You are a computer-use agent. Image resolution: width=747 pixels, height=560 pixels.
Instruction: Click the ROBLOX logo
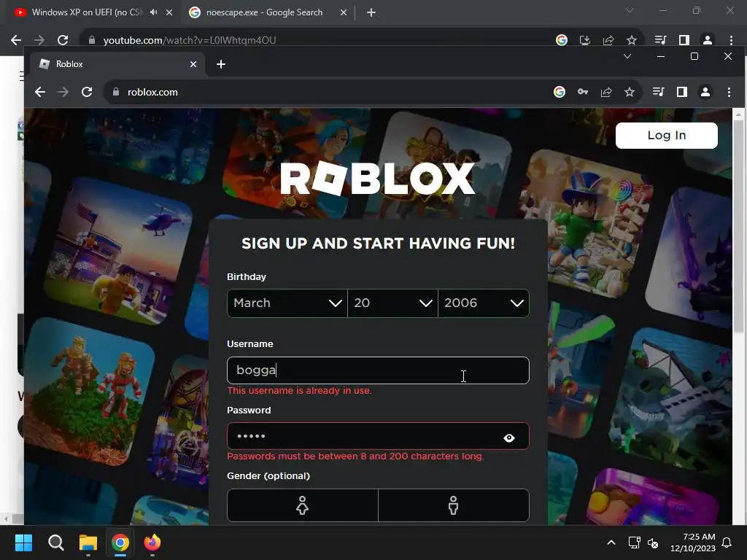(x=378, y=179)
